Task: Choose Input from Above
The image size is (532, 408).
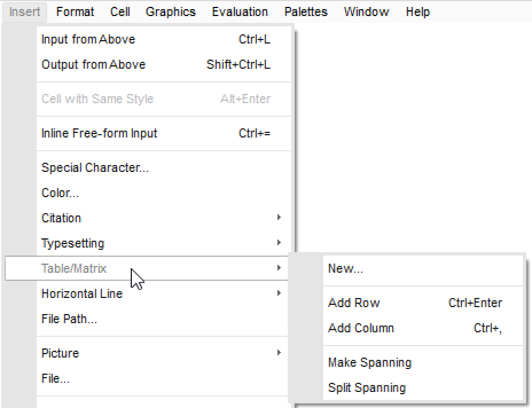Action: (88, 40)
